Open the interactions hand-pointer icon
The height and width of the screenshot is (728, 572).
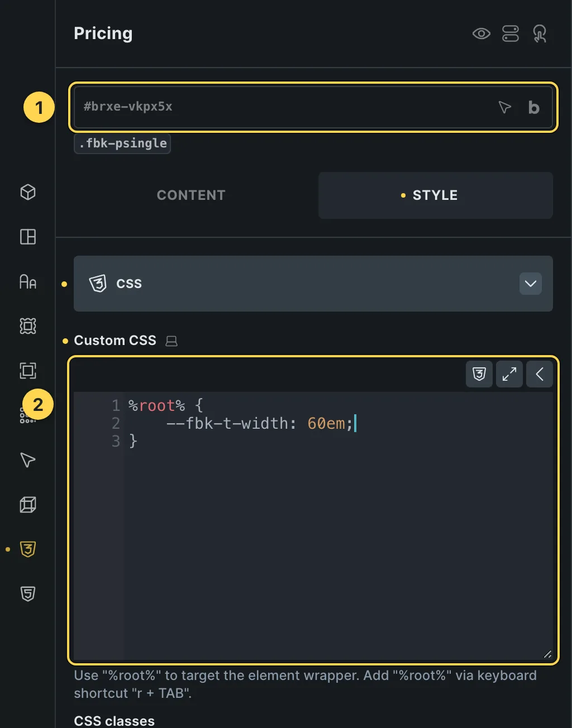540,34
